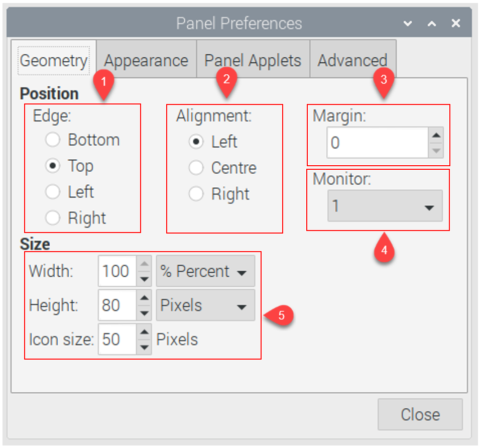
Task: Decrease Icon size with down arrow
Action: pos(144,348)
